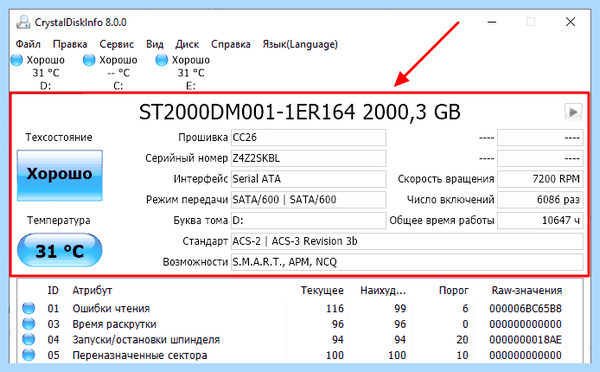Click the Общее время работы label

pos(442,220)
